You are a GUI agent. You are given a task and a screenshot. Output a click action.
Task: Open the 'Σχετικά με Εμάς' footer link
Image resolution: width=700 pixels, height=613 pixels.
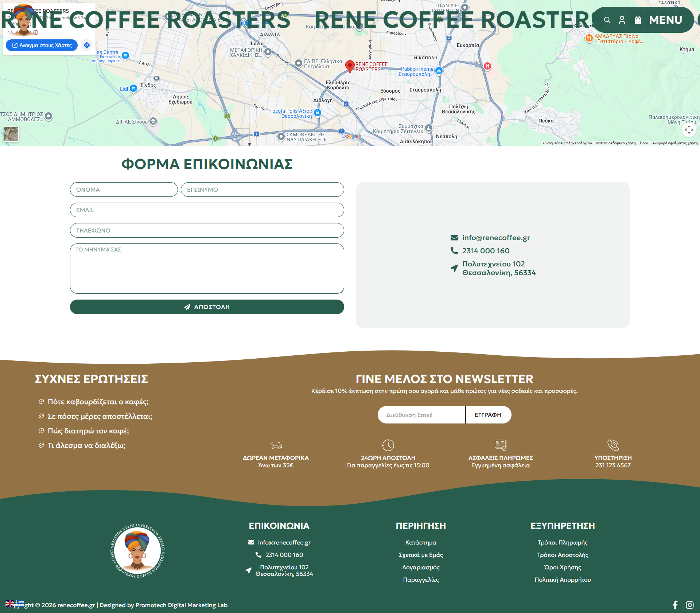click(421, 555)
